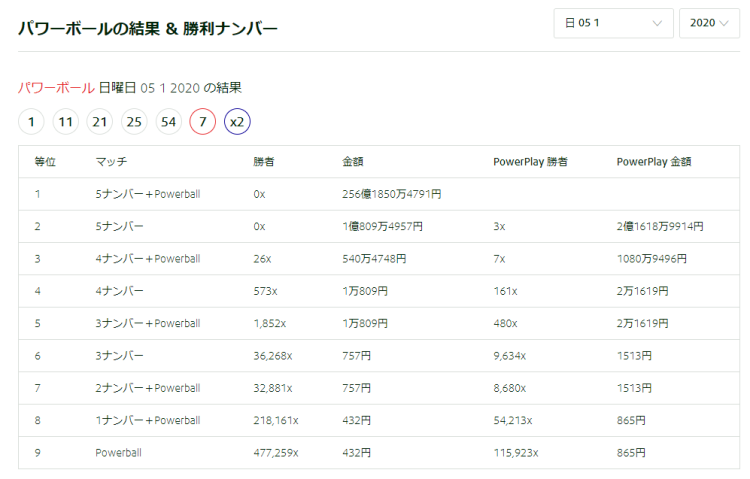Click the jackpot amount 256億1850万4791円
The image size is (750, 479).
pos(392,194)
